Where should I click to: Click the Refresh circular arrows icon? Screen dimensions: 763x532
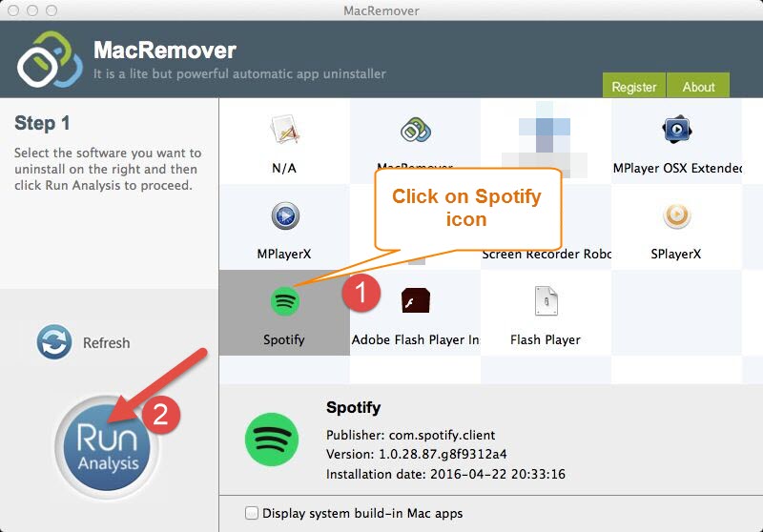54,342
